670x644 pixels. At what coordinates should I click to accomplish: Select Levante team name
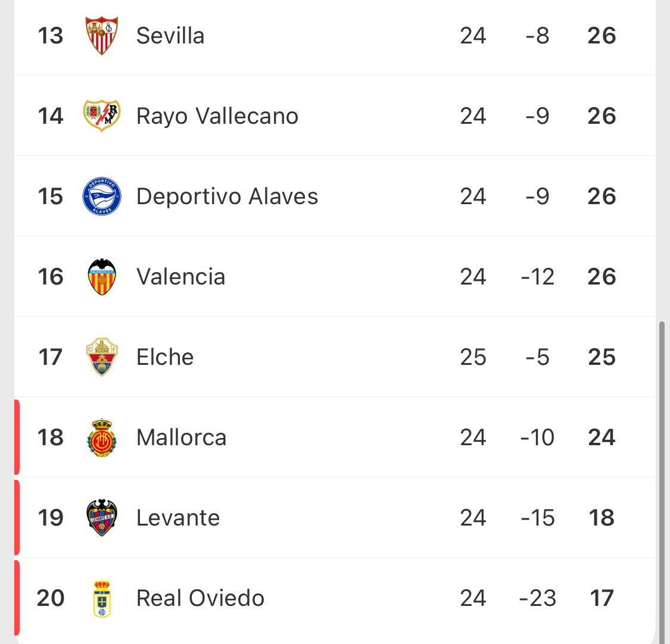click(177, 518)
